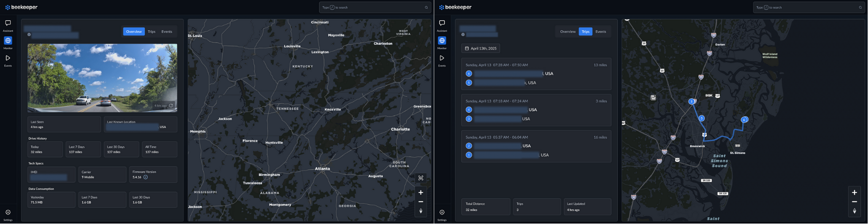Recenter map on device in left window
Viewport: 868px width, 224px height.
coord(421,178)
